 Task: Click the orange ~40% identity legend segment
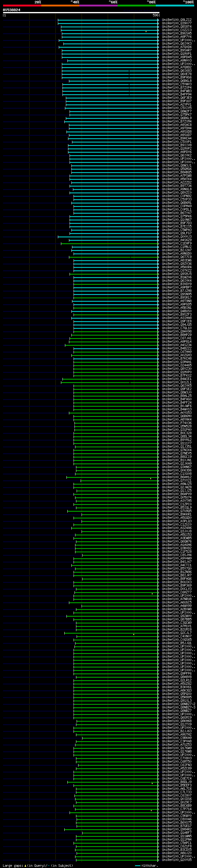pos(60,6)
